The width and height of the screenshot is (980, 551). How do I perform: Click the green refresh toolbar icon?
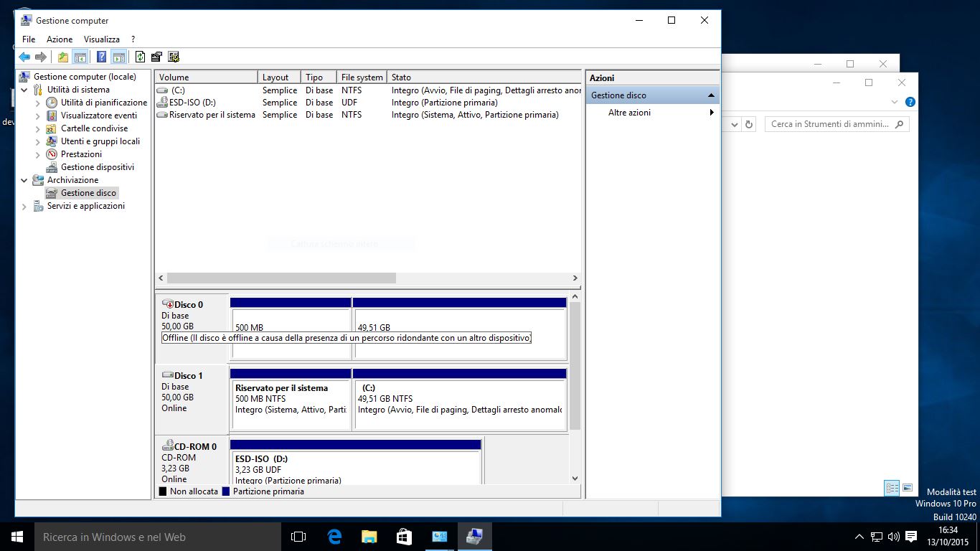coord(140,57)
